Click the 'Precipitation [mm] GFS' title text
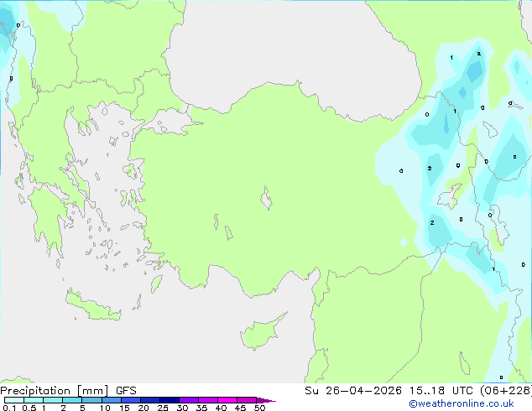Viewport: 532px width, 411px height. pos(68,391)
